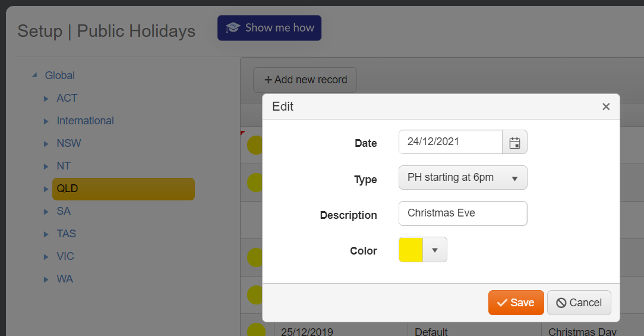Open the calendar date picker icon
The width and height of the screenshot is (644, 336).
point(514,143)
